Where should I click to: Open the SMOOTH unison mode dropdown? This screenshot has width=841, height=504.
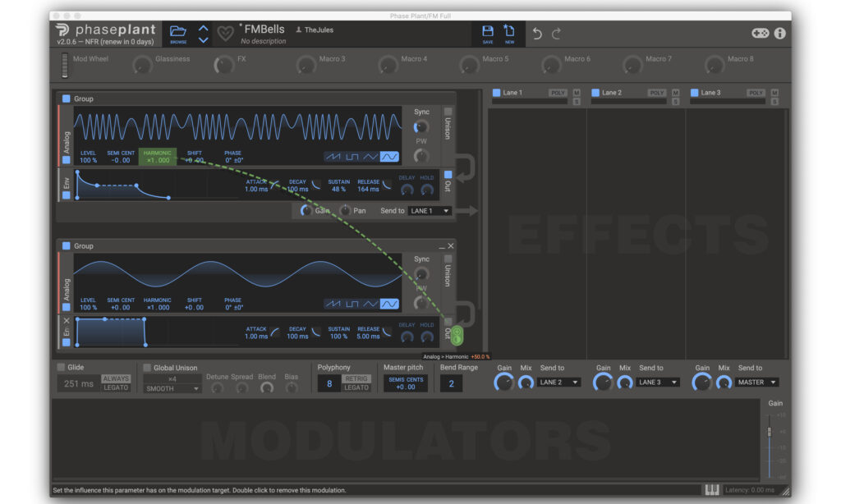tap(172, 389)
